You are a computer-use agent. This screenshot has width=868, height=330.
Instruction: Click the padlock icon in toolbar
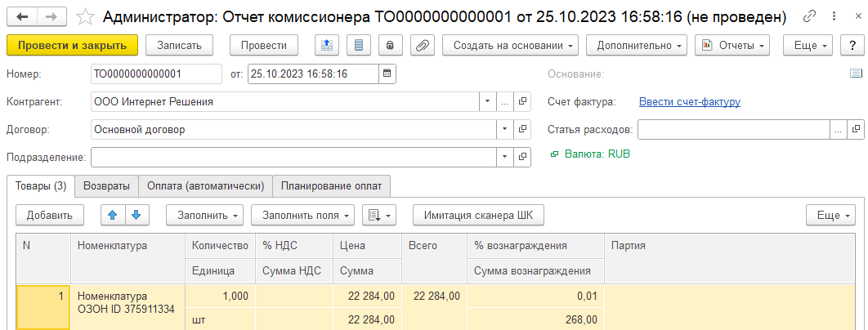tap(390, 46)
